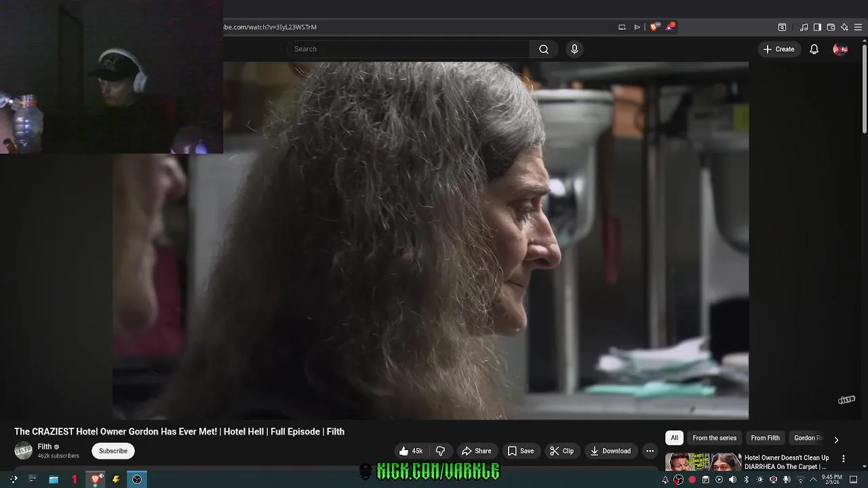Open file manager in taskbar
Image resolution: width=868 pixels, height=488 pixels.
[x=53, y=479]
